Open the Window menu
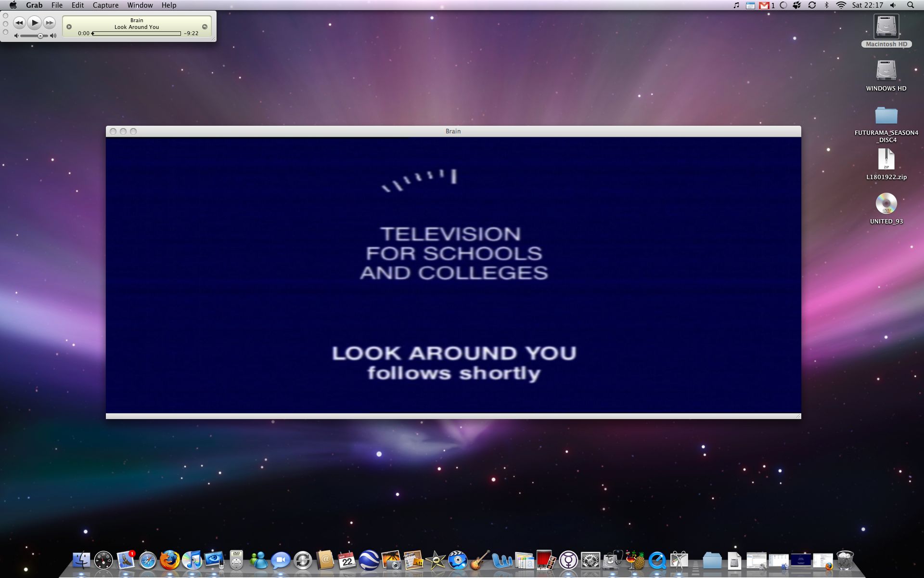924x578 pixels. tap(140, 5)
